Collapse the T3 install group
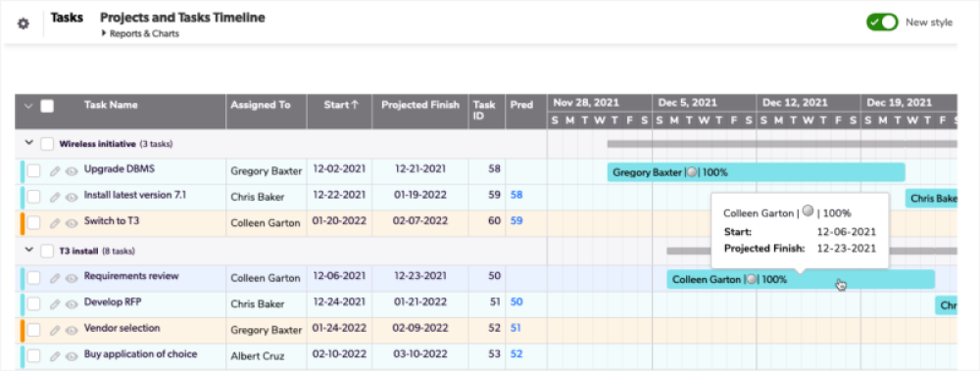980x371 pixels. [x=28, y=250]
